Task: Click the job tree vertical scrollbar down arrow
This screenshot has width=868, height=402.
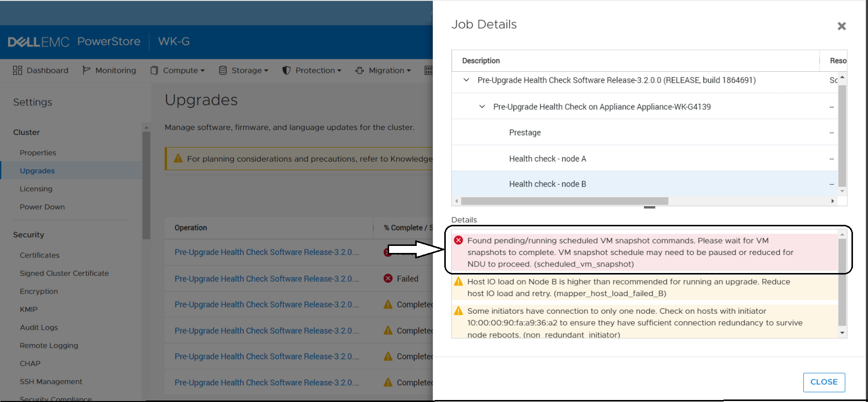Action: [x=842, y=191]
